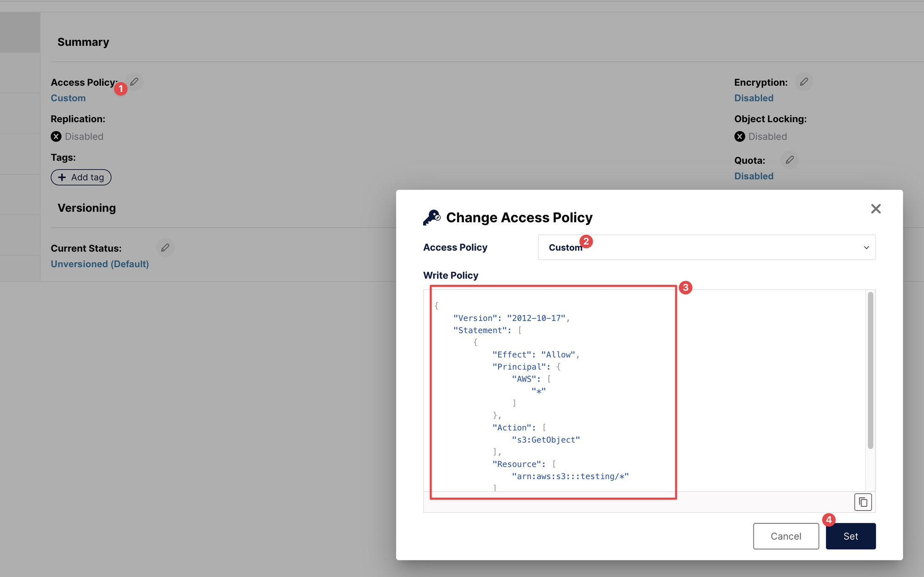Viewport: 924px width, 577px height.
Task: Click the Object Locking Disabled status icon
Action: point(740,136)
